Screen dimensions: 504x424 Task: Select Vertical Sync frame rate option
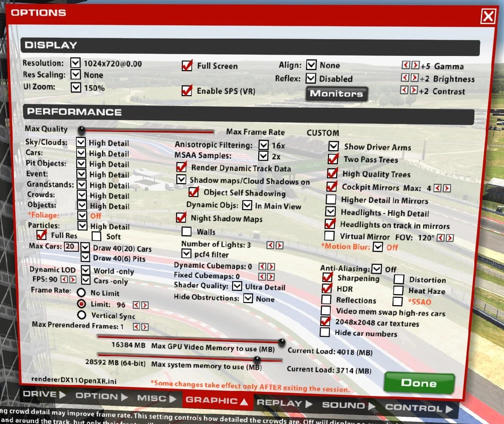pyautogui.click(x=82, y=315)
